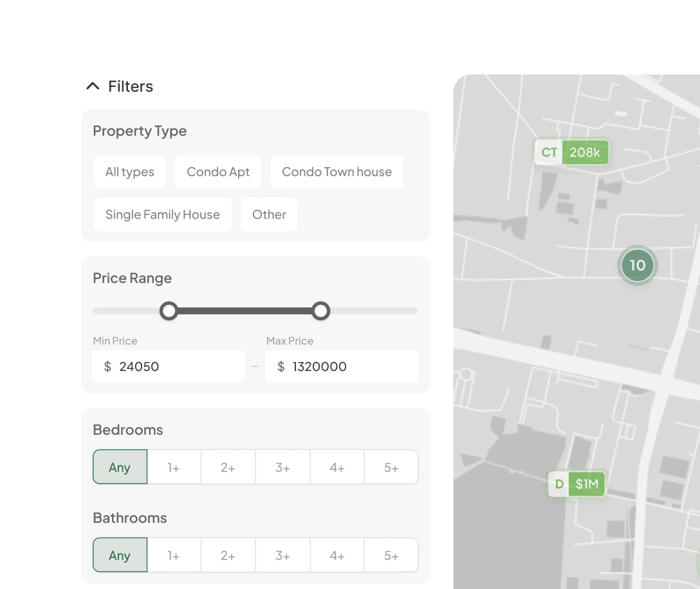Select 4+ bedrooms segment
This screenshot has width=700, height=589.
(x=337, y=467)
